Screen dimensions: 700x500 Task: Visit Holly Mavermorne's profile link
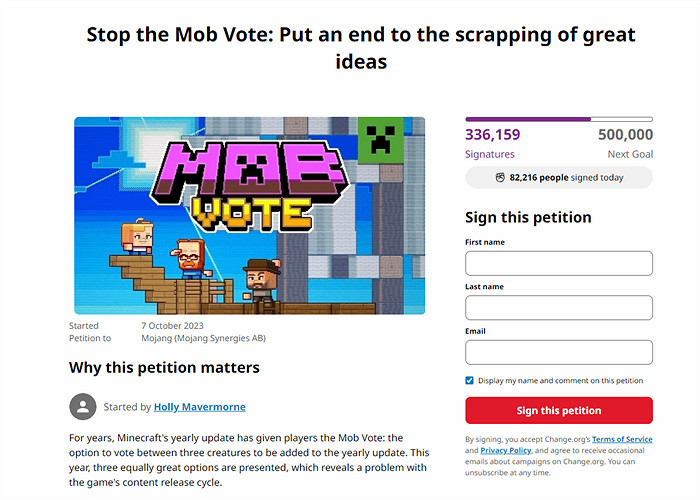pyautogui.click(x=199, y=407)
